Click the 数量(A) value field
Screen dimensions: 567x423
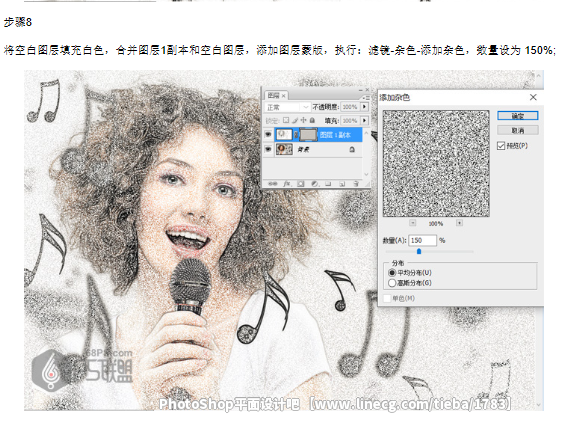pos(423,240)
